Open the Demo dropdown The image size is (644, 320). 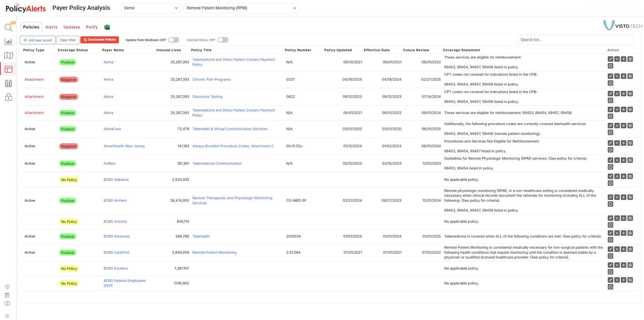tap(151, 8)
